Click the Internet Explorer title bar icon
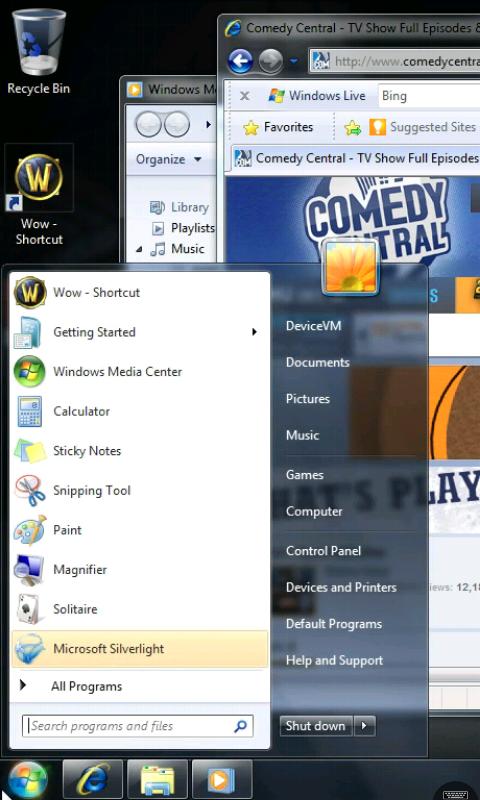 [233, 28]
